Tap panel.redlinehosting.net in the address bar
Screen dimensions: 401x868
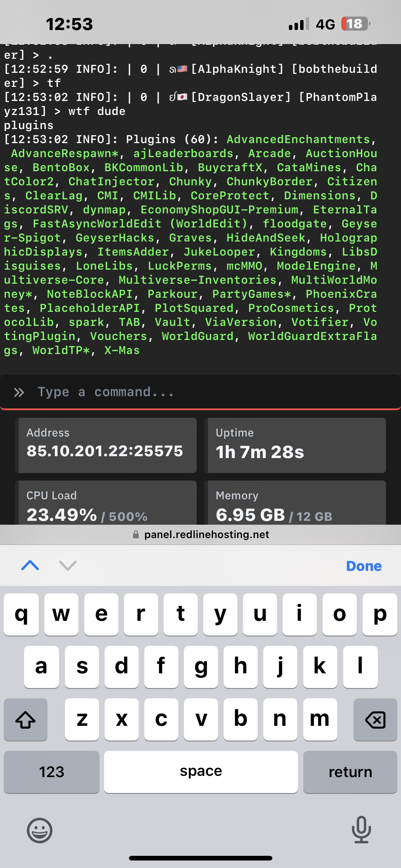[x=206, y=534]
